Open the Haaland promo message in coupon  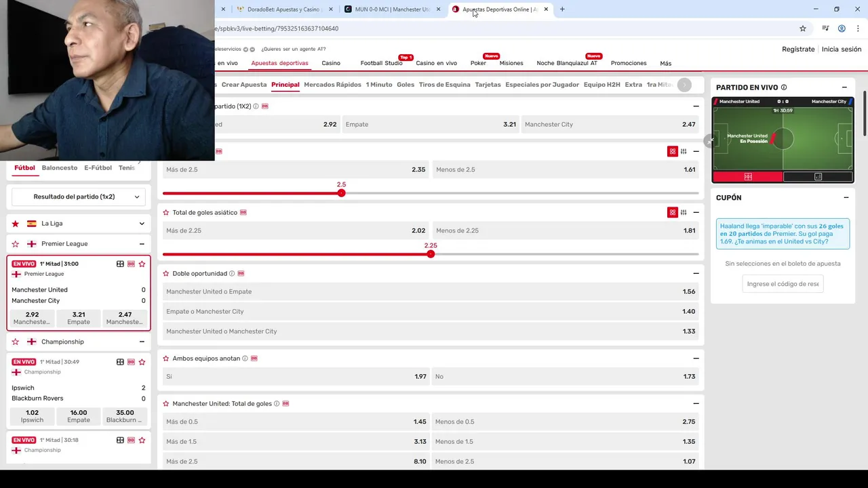point(783,234)
